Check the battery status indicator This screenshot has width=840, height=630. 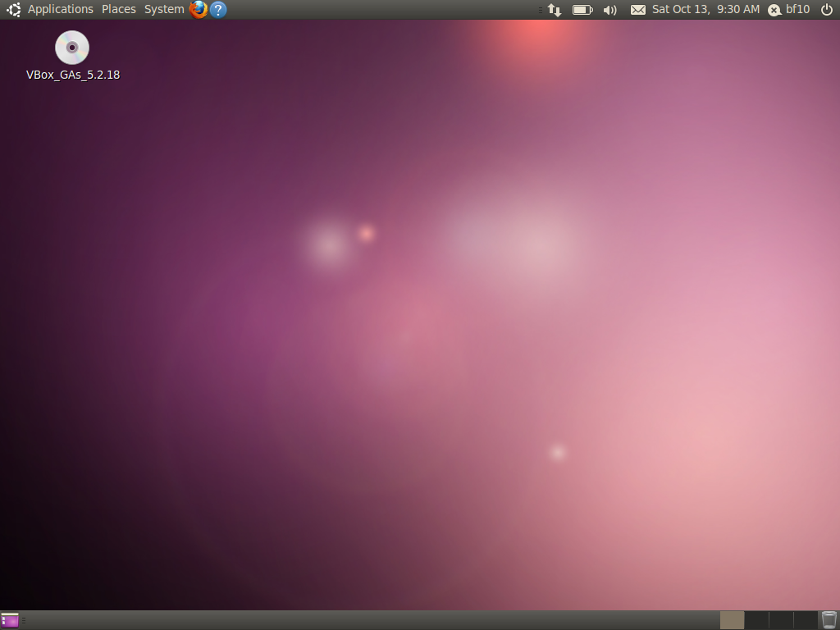click(582, 10)
